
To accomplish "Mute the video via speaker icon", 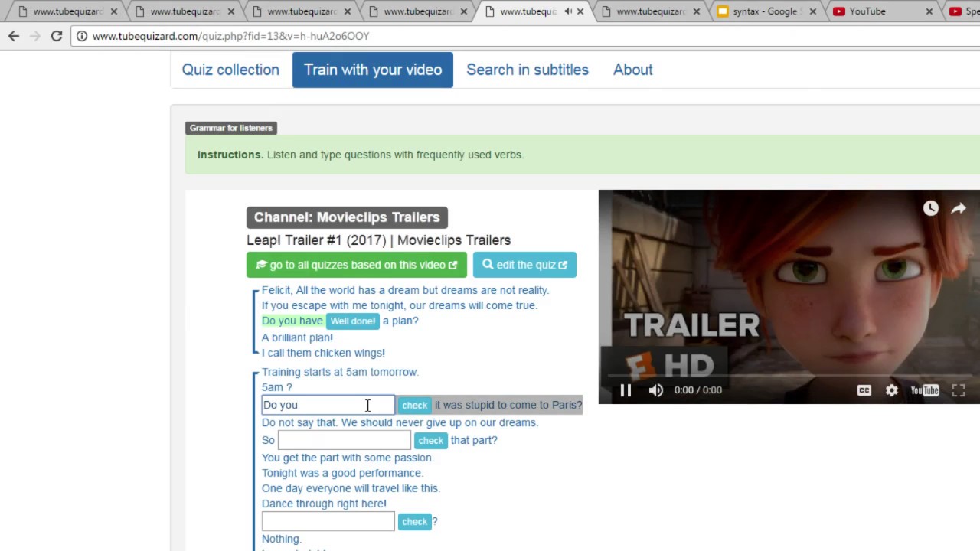I will point(656,390).
